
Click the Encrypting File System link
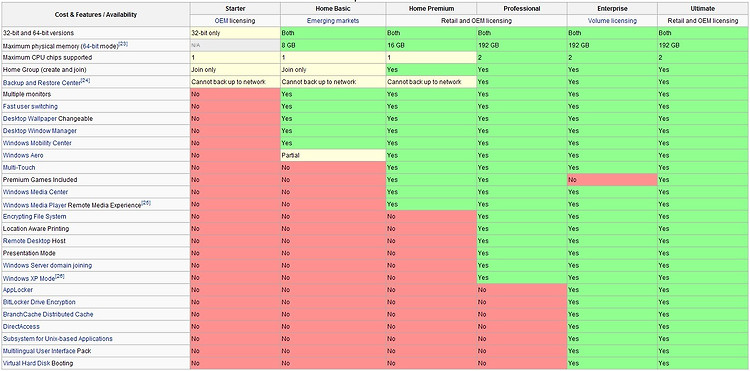(34, 217)
